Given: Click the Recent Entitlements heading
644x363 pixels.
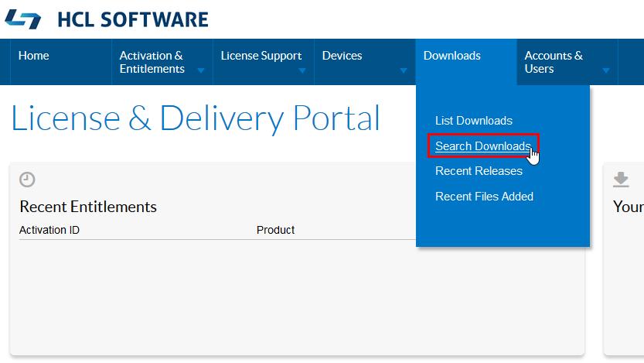Looking at the screenshot, I should click(88, 207).
